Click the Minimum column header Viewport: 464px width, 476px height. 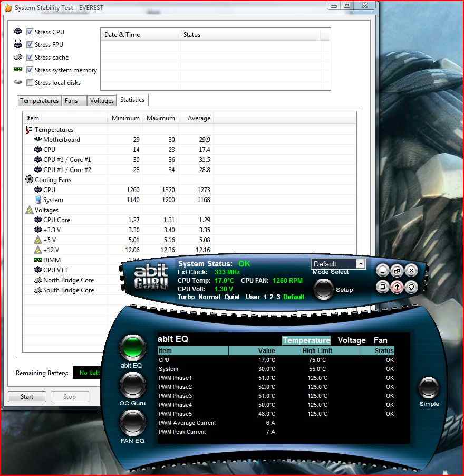point(125,118)
